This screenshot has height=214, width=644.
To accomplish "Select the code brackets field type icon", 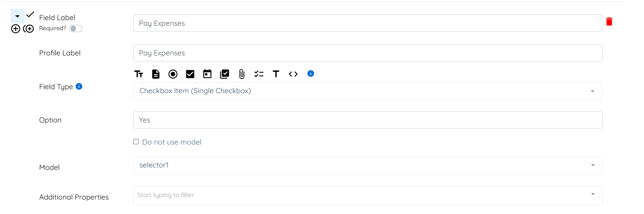I will click(293, 74).
